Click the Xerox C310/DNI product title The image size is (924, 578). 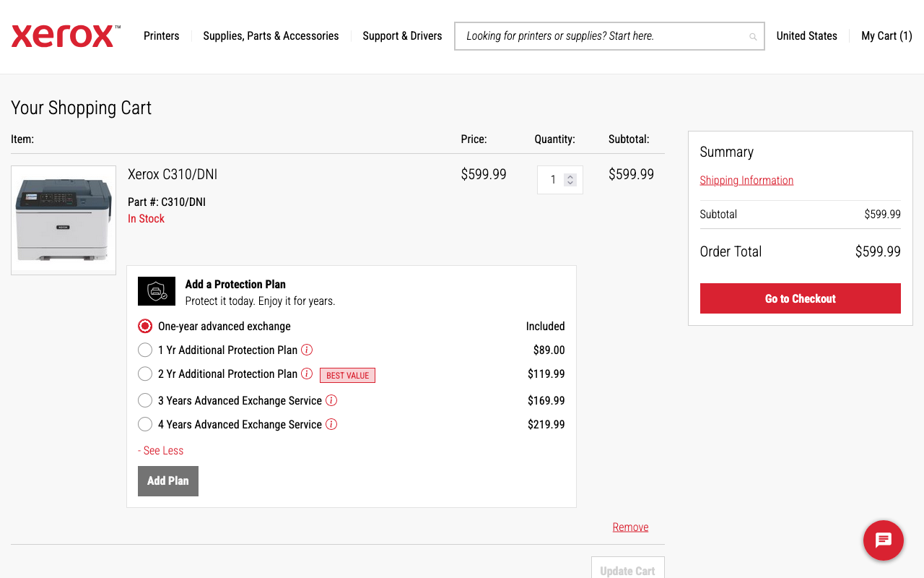[x=173, y=174]
